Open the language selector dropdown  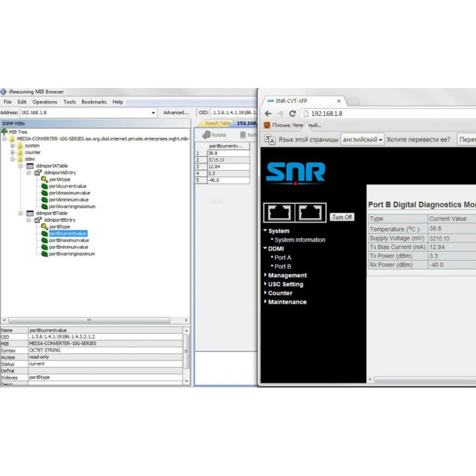[362, 140]
